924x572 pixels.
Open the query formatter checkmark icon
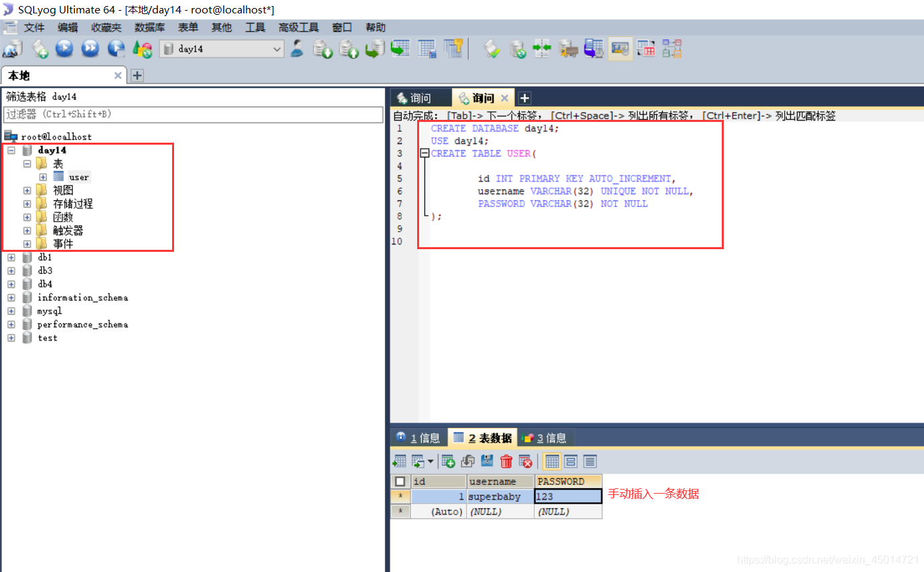point(492,48)
